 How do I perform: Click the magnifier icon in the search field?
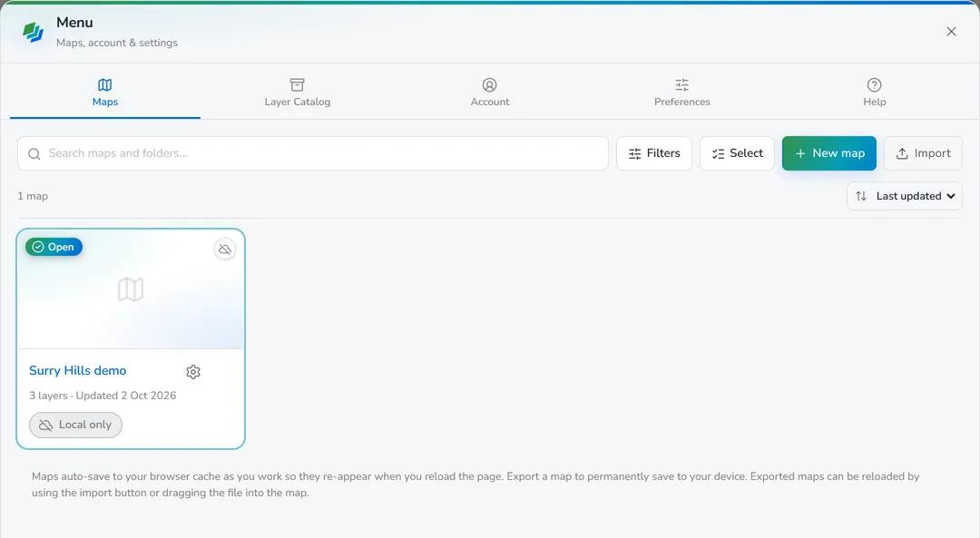point(34,153)
